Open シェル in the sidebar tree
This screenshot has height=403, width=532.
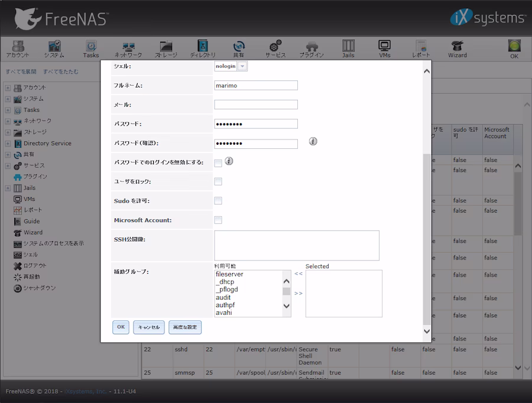[x=31, y=255]
